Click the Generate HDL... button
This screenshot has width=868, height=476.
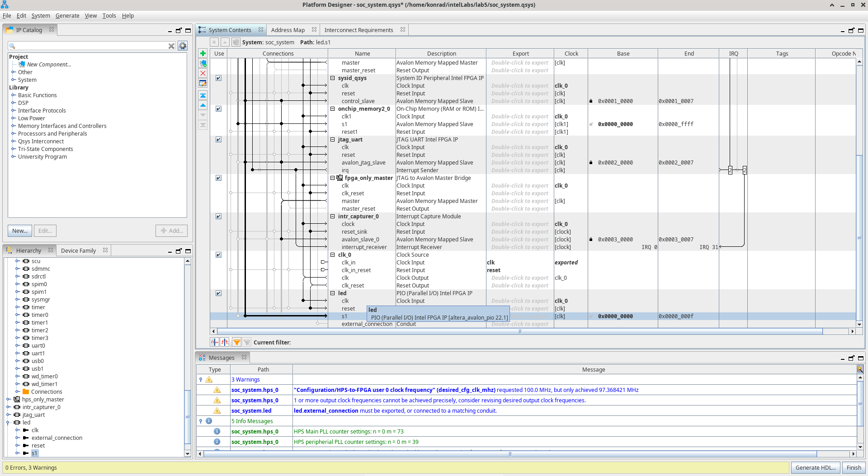click(x=816, y=468)
